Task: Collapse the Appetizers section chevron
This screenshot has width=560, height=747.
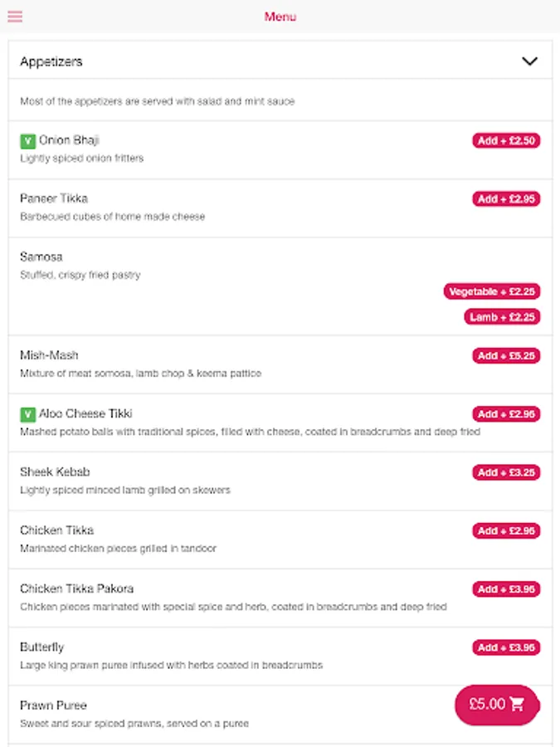Action: pos(529,61)
